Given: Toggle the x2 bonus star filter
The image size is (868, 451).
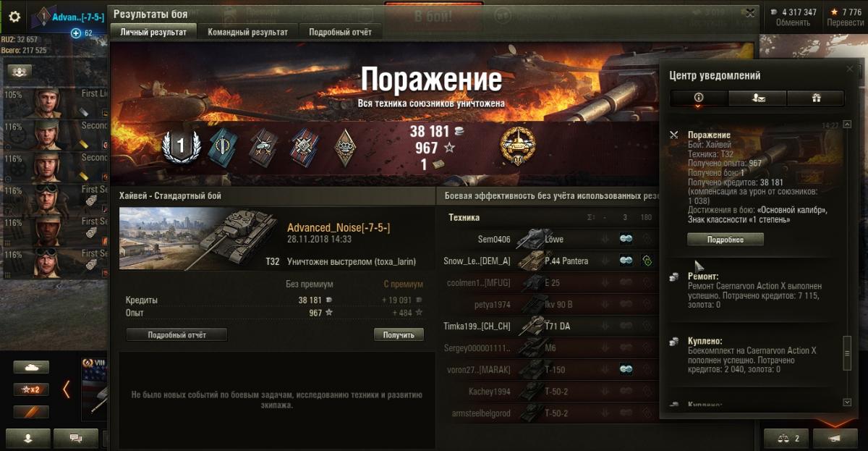Looking at the screenshot, I should point(31,389).
